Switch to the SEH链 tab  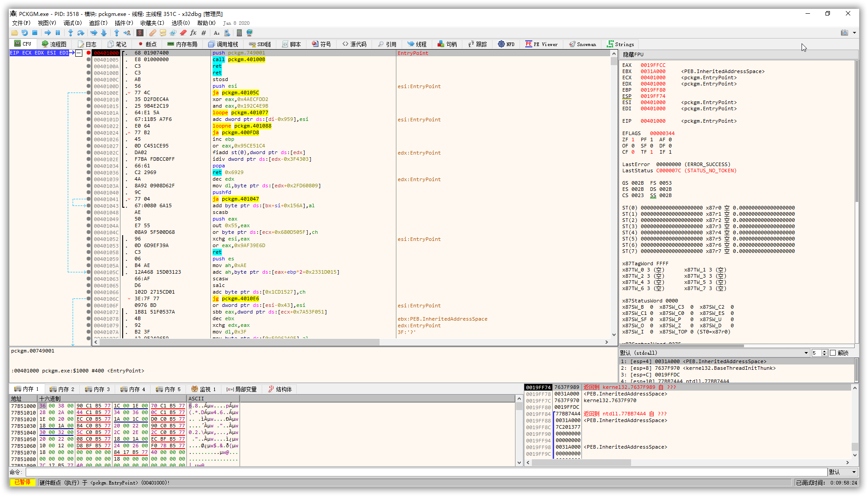pos(260,44)
